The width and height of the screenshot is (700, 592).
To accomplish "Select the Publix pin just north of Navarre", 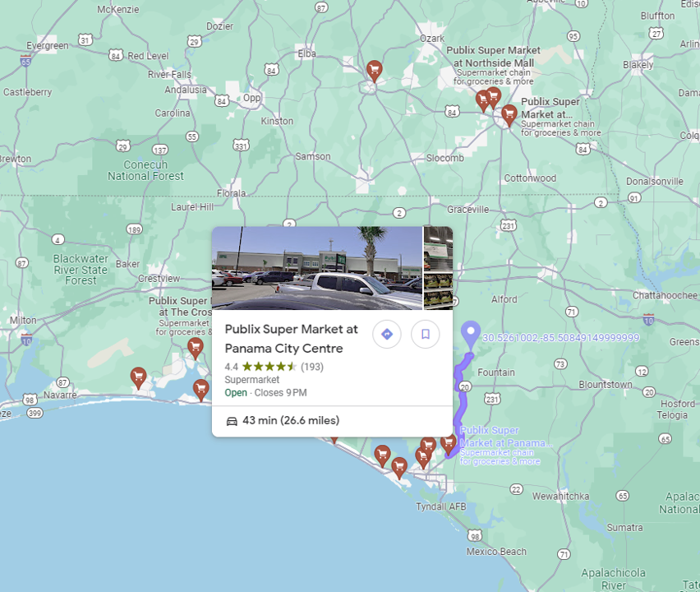I will point(138,378).
